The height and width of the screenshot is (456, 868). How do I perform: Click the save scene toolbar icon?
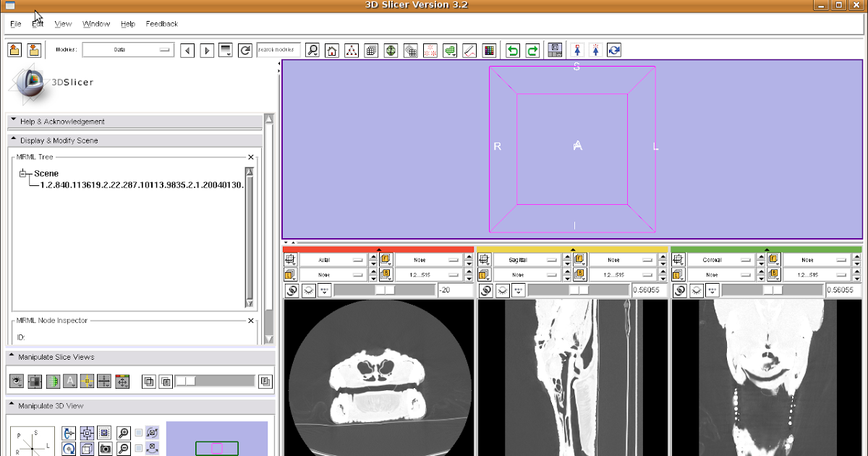pos(34,50)
